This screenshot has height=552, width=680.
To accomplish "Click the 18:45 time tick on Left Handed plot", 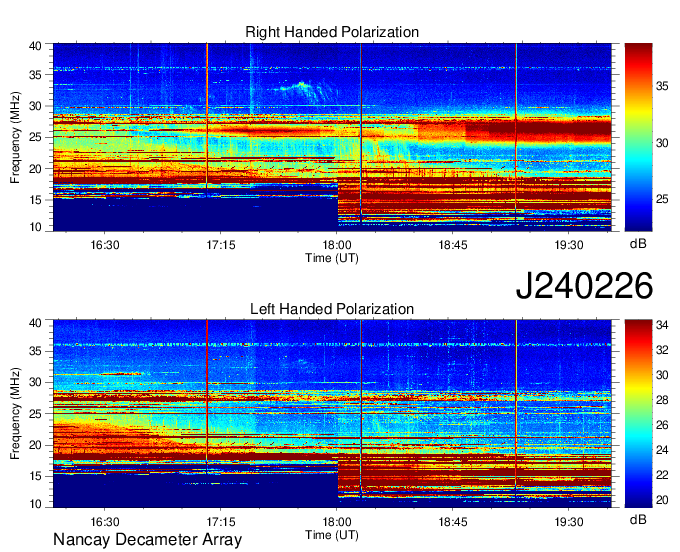I will point(453,522).
